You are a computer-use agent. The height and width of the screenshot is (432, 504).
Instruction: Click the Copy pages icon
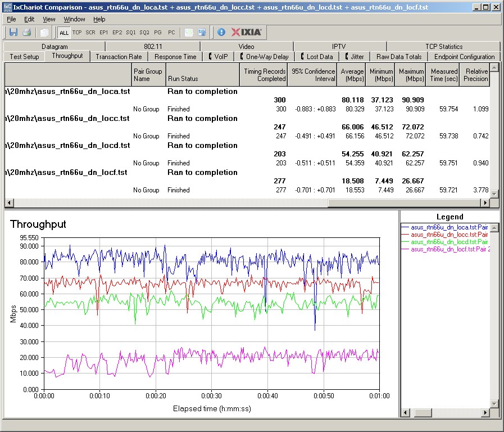pyautogui.click(x=44, y=32)
